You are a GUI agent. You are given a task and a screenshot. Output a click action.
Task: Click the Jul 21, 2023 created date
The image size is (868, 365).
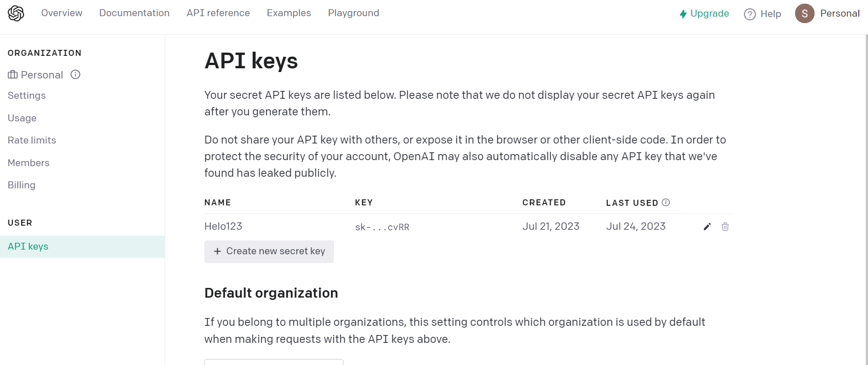pyautogui.click(x=551, y=226)
